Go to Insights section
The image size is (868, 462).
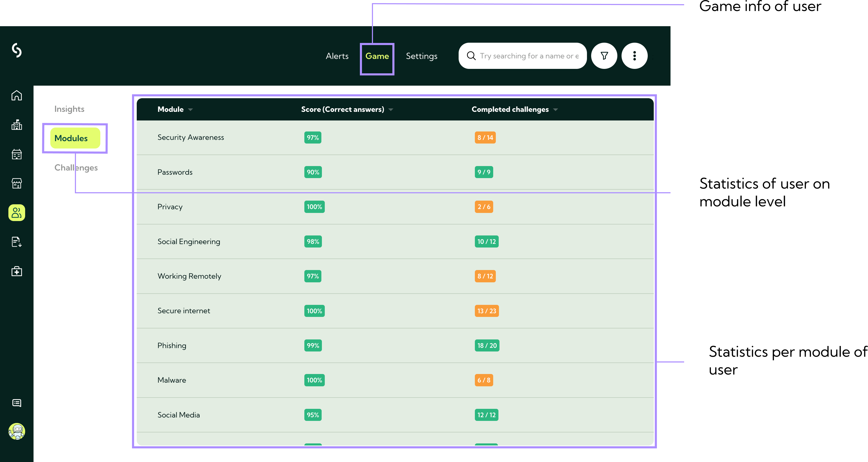pos(69,109)
